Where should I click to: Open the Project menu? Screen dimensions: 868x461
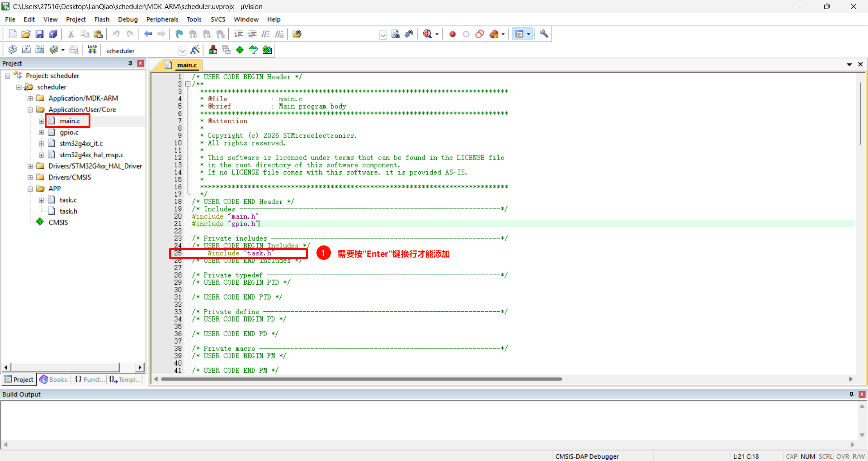(76, 19)
